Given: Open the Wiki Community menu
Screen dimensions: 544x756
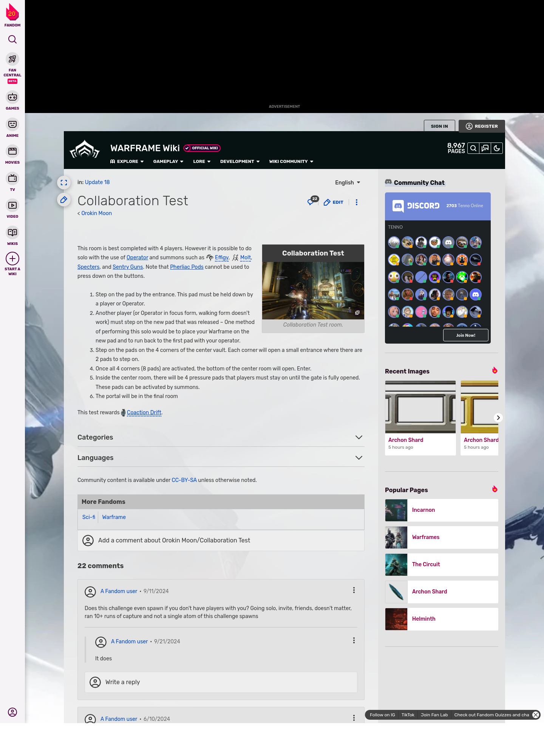Looking at the screenshot, I should [x=291, y=161].
